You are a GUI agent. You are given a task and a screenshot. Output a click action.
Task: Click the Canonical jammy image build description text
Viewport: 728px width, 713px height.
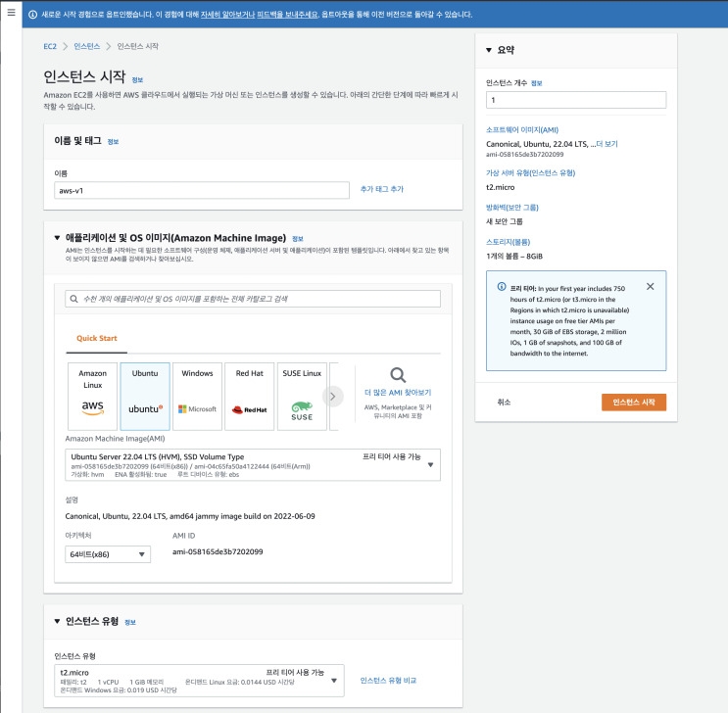190,516
